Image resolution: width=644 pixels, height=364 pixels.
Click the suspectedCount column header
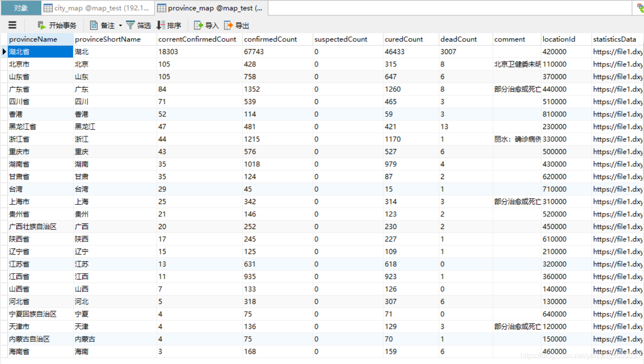tap(348, 39)
